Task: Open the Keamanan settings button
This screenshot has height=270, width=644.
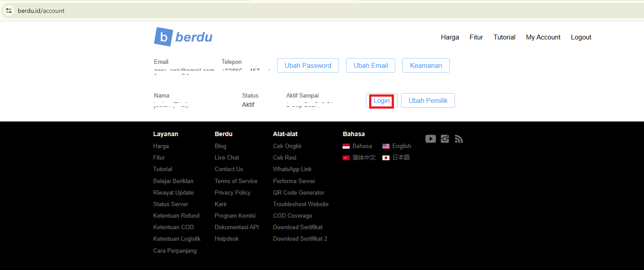Action: [x=426, y=66]
